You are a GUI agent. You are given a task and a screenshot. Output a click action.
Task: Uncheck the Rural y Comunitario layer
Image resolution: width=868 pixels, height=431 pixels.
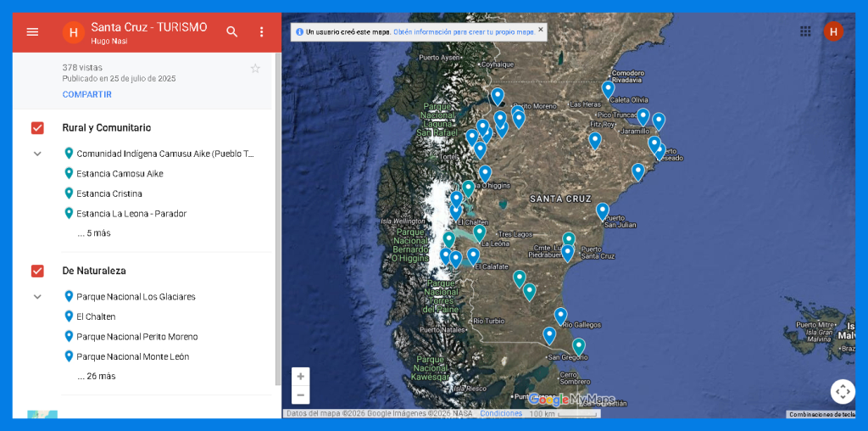(x=37, y=128)
